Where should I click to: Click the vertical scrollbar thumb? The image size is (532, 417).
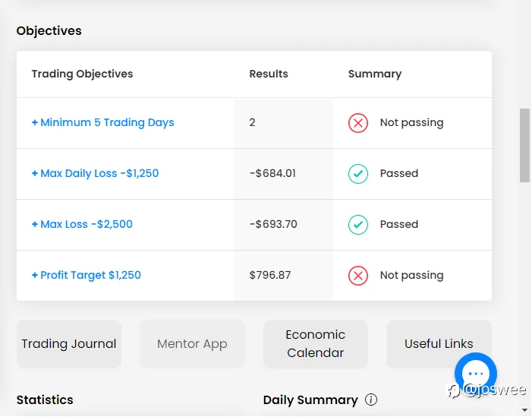click(525, 144)
